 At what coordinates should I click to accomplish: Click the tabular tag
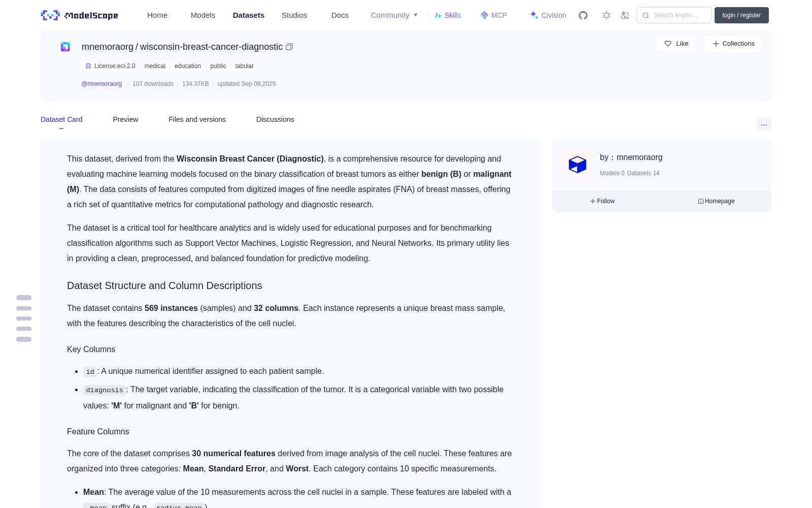pyautogui.click(x=245, y=66)
